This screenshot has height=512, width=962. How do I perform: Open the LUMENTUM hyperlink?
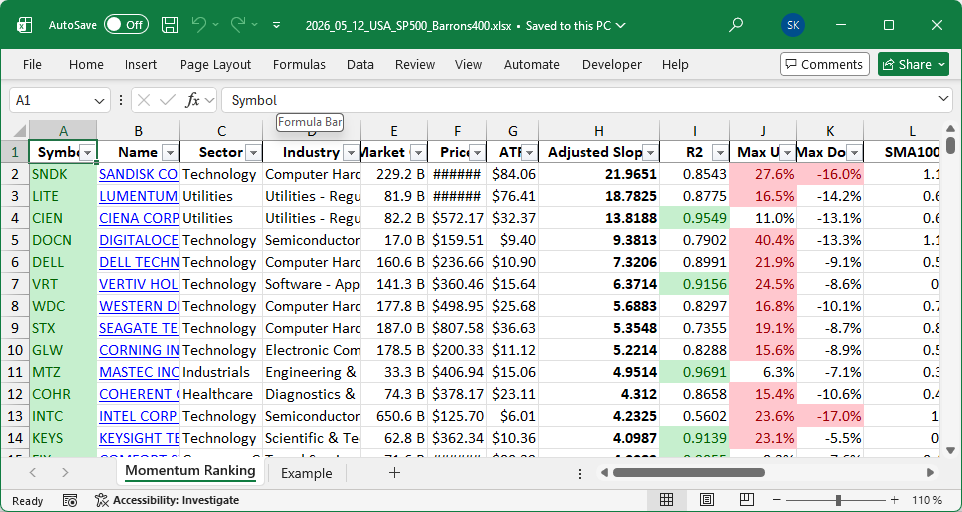[x=139, y=196]
